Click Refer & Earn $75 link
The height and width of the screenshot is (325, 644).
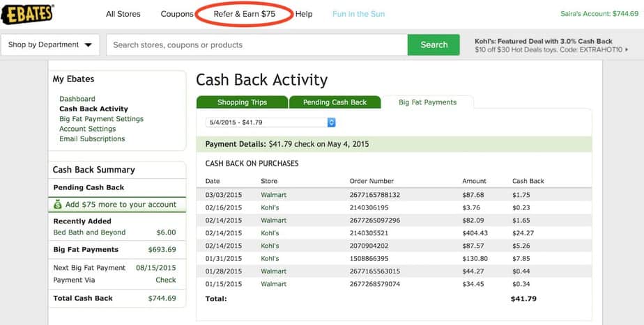pyautogui.click(x=244, y=14)
